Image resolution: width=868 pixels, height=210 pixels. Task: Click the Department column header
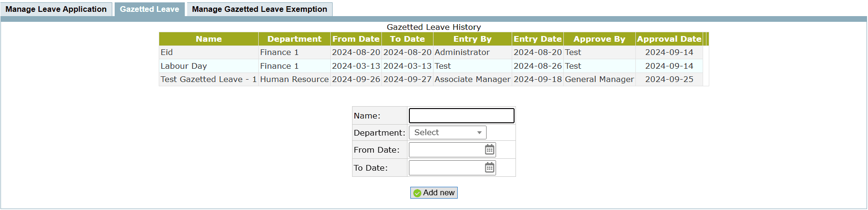click(294, 39)
